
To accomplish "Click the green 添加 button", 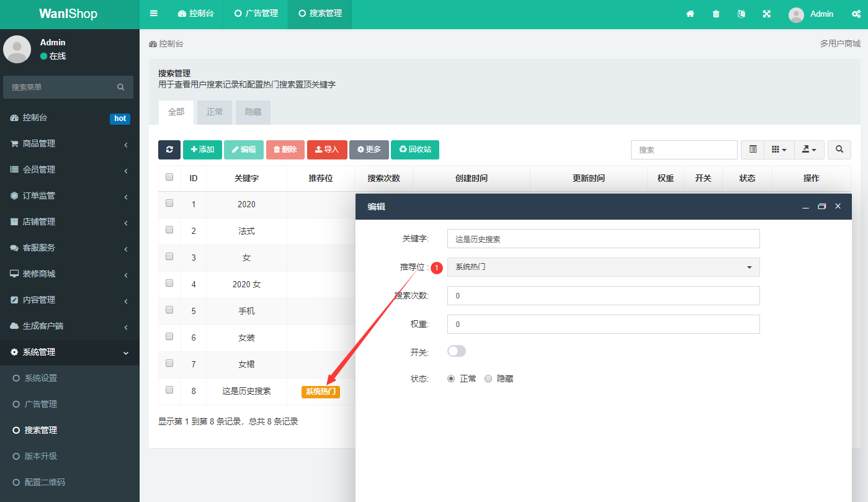I will coord(202,150).
